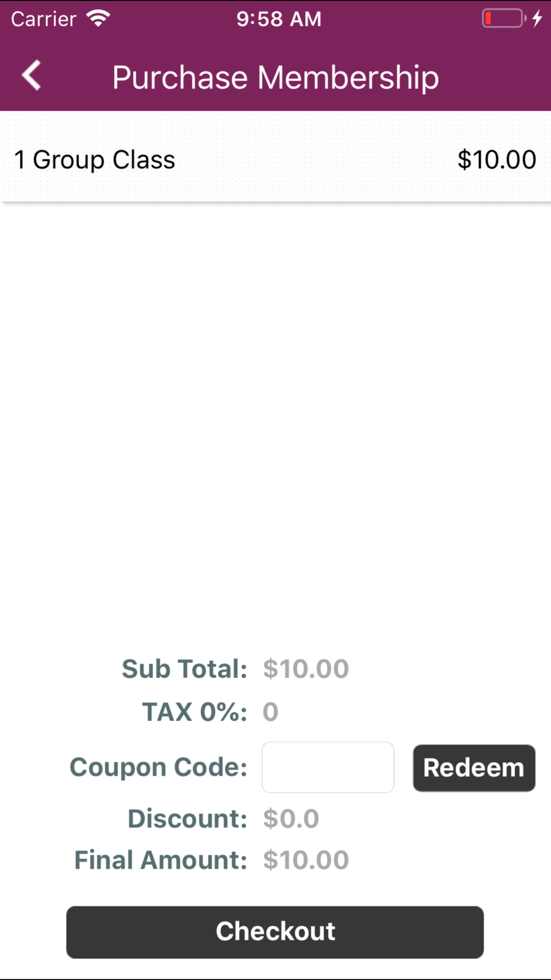The image size is (551, 980).
Task: Tap the $10.00 price of Group Class
Action: pos(496,160)
